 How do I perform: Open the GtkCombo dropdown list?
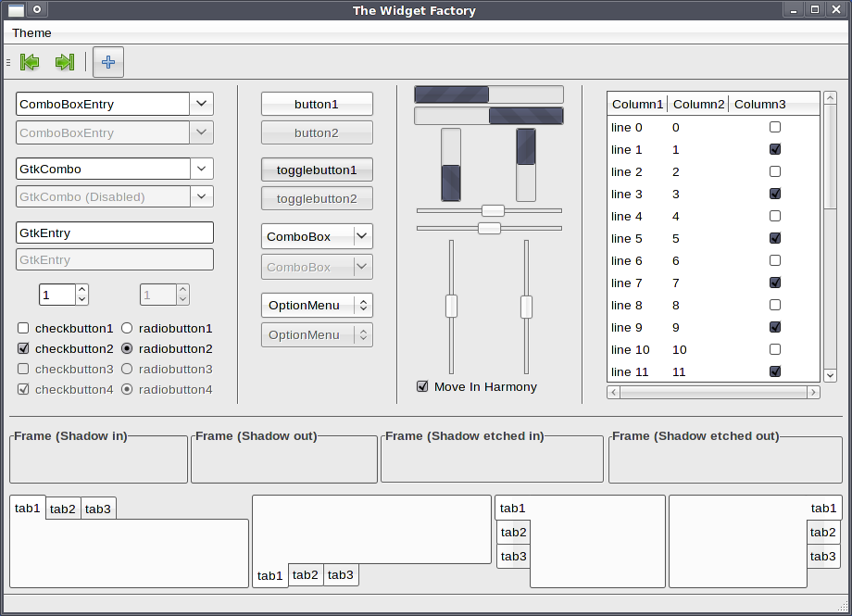[202, 169]
